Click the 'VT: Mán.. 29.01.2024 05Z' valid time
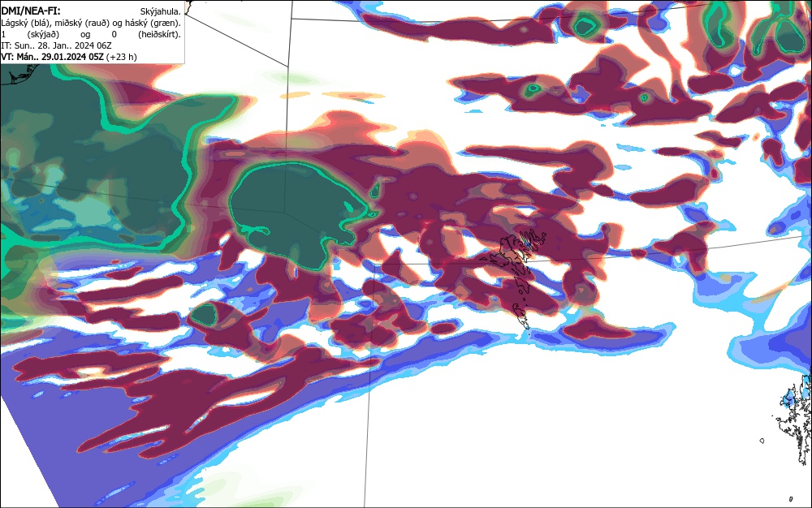The image size is (812, 508). tap(52, 57)
